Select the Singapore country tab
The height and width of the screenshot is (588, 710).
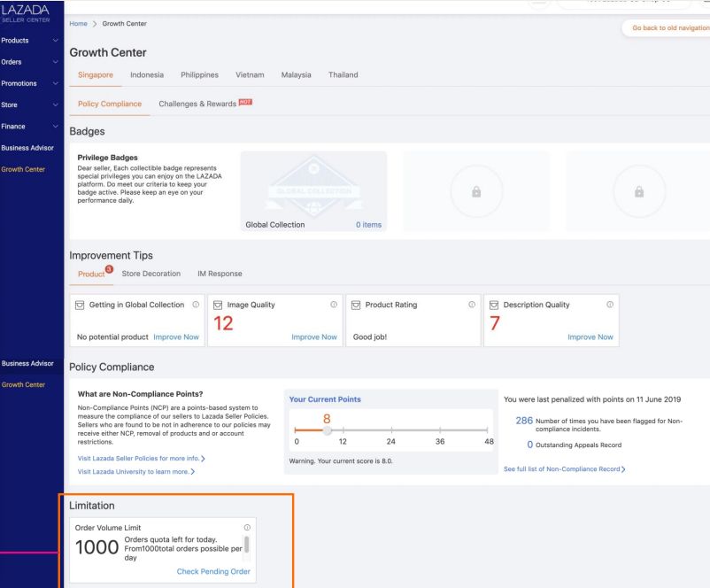[96, 74]
